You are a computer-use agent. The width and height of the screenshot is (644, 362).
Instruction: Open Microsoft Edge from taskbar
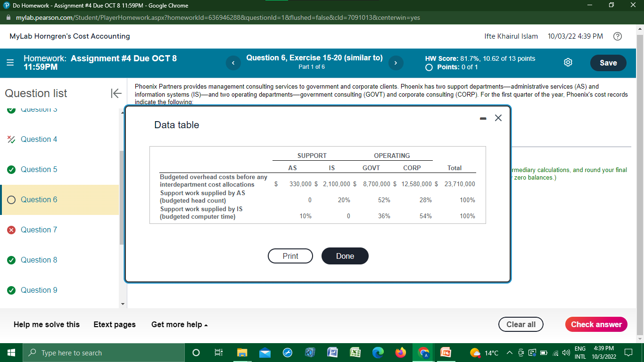378,353
